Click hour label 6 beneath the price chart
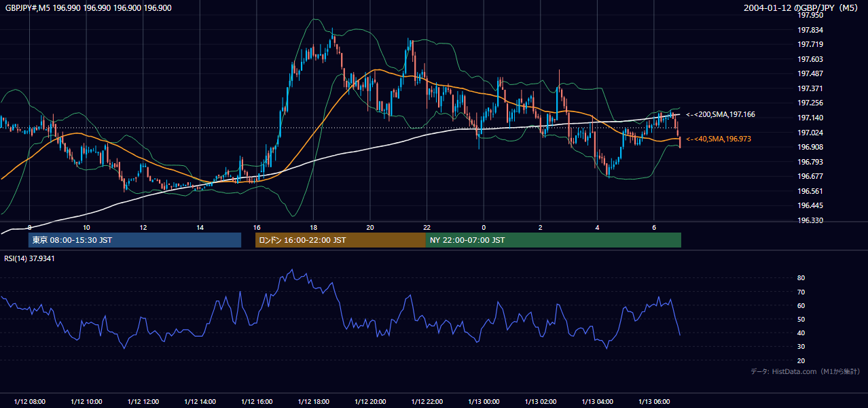This screenshot has width=868, height=408. pos(653,227)
